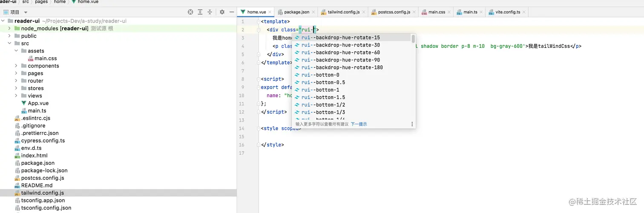
Task: Fold the template tag at line 1
Action: (258, 21)
